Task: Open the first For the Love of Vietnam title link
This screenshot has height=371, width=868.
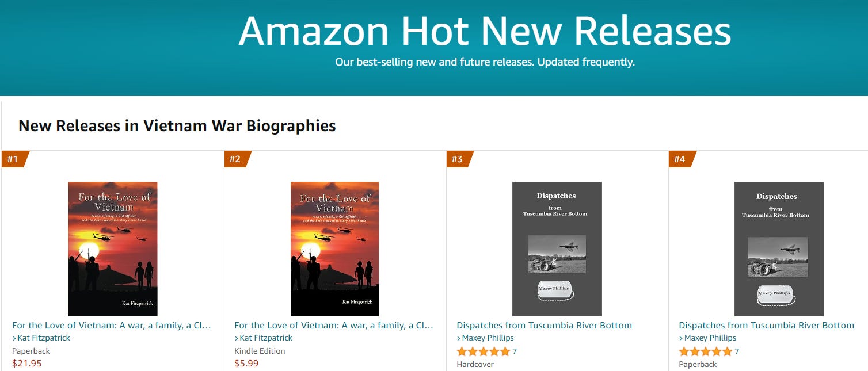Action: click(x=112, y=326)
